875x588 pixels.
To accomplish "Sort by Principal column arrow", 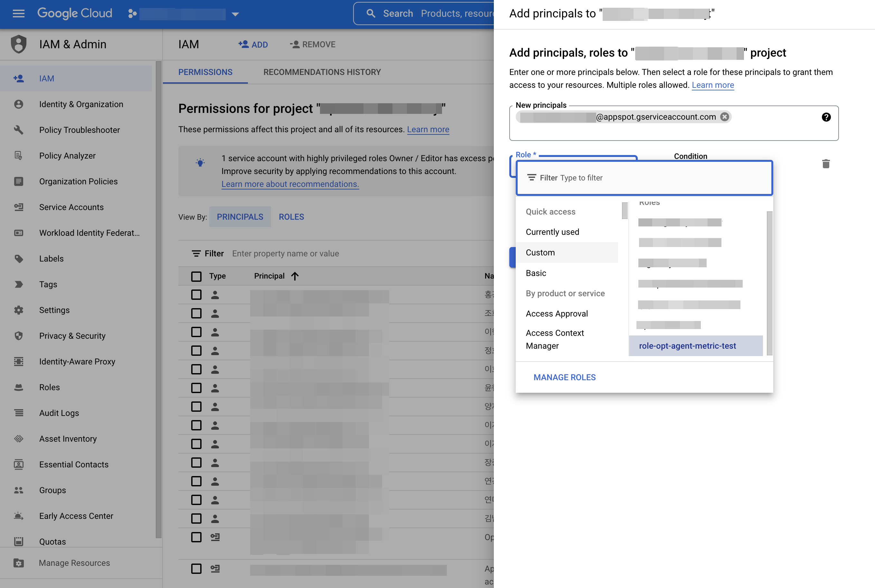I will coord(295,276).
